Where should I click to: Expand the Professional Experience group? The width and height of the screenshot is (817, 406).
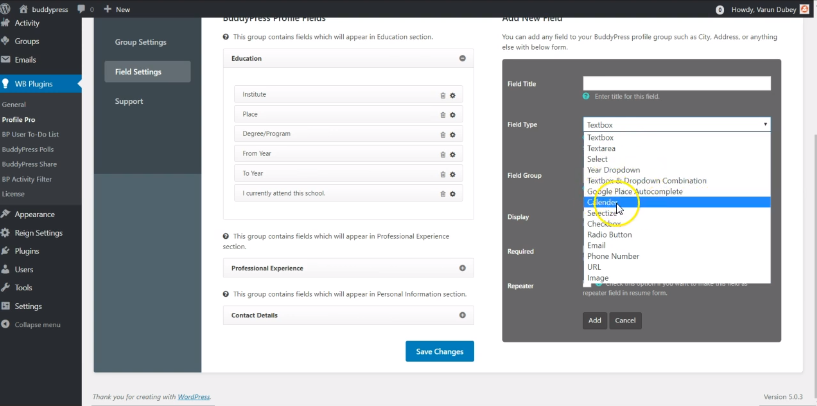tap(462, 268)
